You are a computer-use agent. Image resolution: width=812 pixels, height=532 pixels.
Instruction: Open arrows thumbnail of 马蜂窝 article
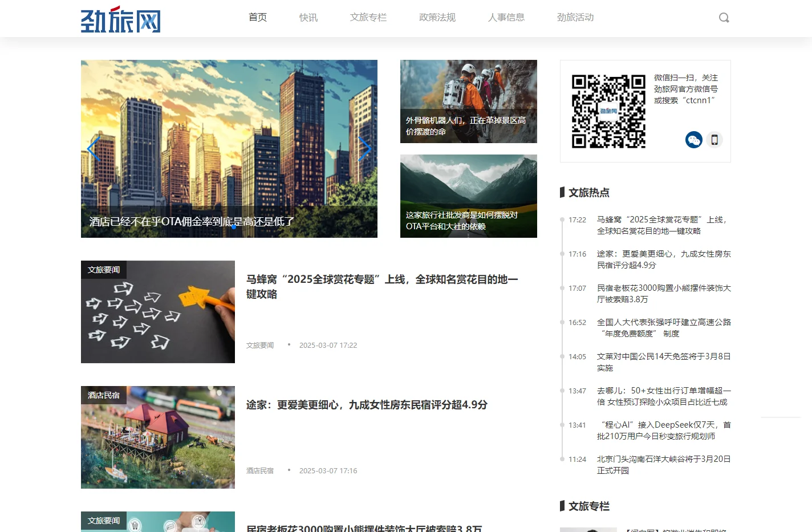(x=158, y=312)
